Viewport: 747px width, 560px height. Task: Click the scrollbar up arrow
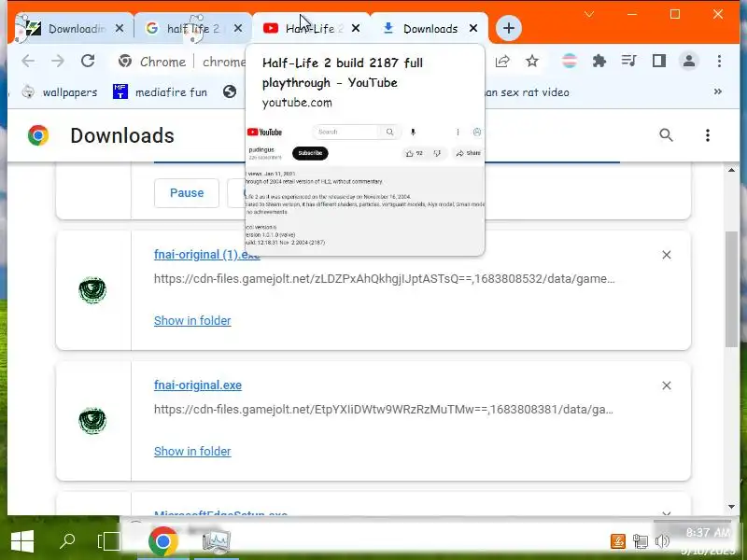[x=731, y=170]
